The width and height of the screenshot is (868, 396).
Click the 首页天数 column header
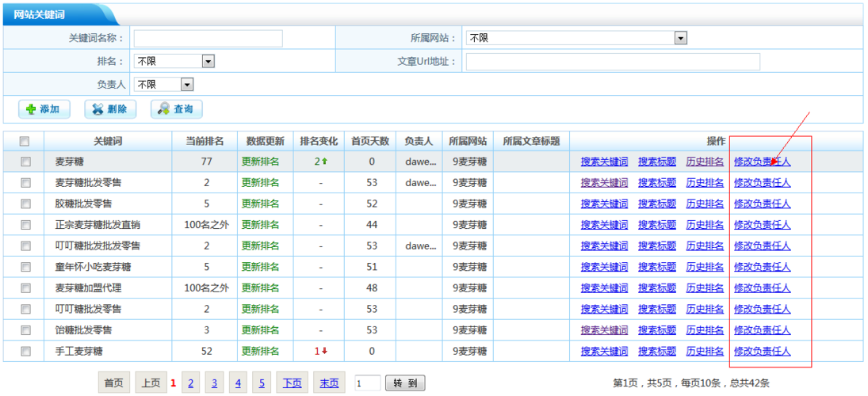tap(371, 142)
